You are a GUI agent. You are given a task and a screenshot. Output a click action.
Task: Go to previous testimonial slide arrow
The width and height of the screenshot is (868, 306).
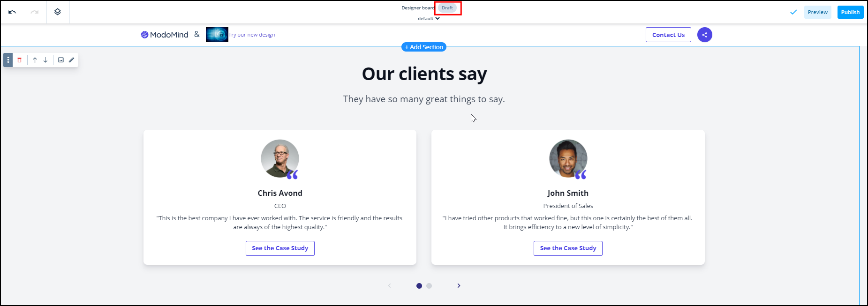click(x=389, y=286)
